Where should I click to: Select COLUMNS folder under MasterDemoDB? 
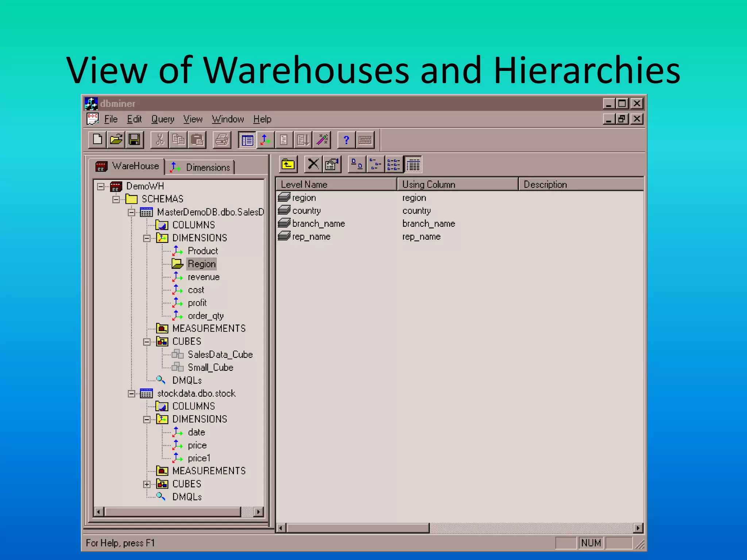coord(193,225)
